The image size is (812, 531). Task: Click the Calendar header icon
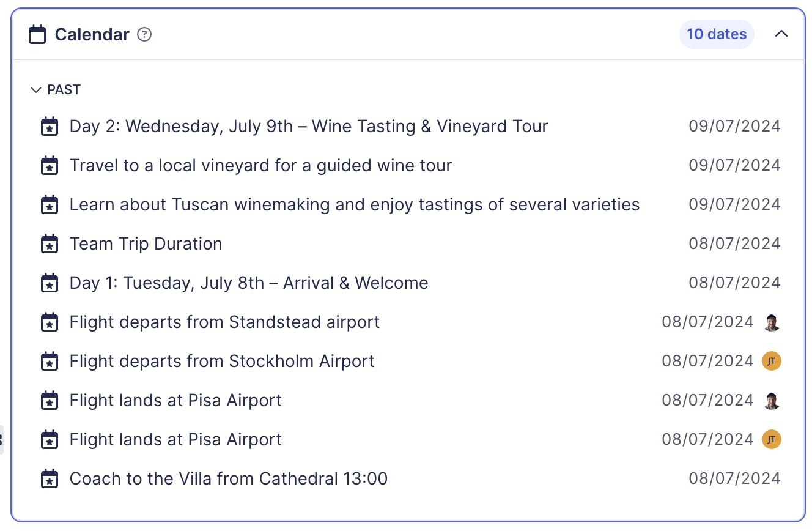click(38, 35)
